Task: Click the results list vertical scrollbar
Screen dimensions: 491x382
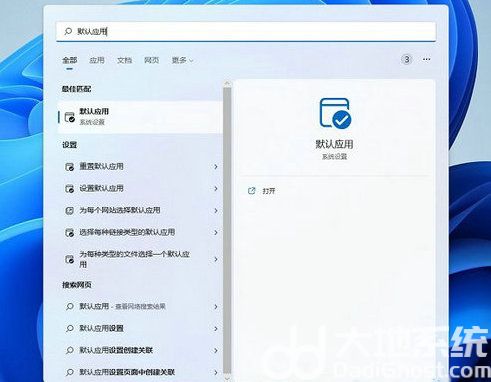Action: pyautogui.click(x=227, y=230)
